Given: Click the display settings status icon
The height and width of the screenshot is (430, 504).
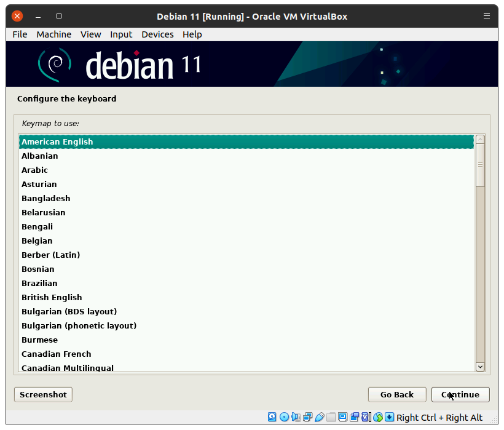Looking at the screenshot, I should pyautogui.click(x=343, y=418).
